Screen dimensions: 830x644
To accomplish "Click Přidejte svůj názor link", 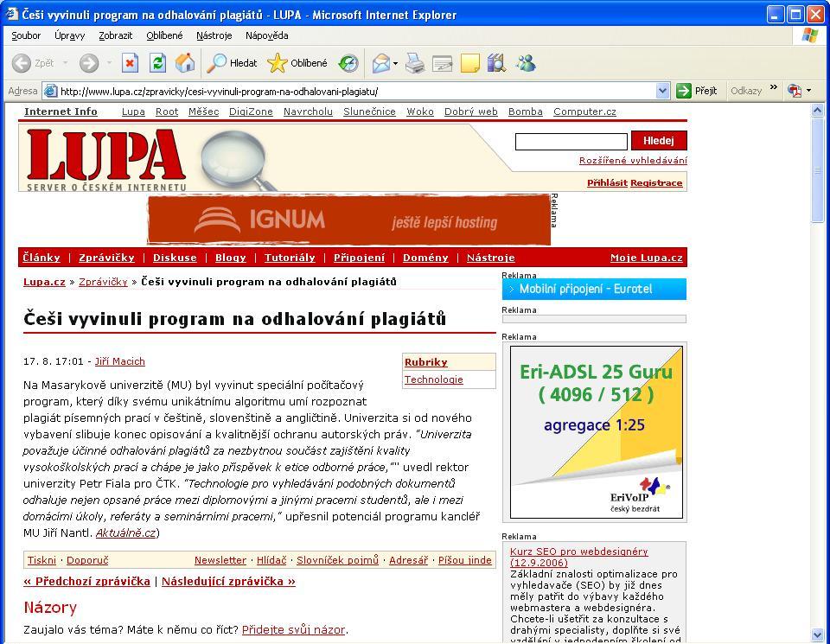I will pos(293,629).
